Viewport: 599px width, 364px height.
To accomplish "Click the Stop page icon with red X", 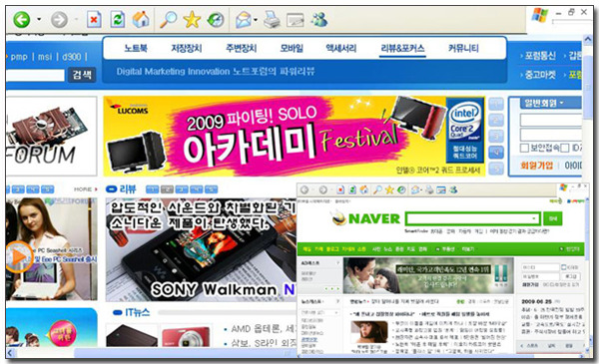I will pos(94,20).
